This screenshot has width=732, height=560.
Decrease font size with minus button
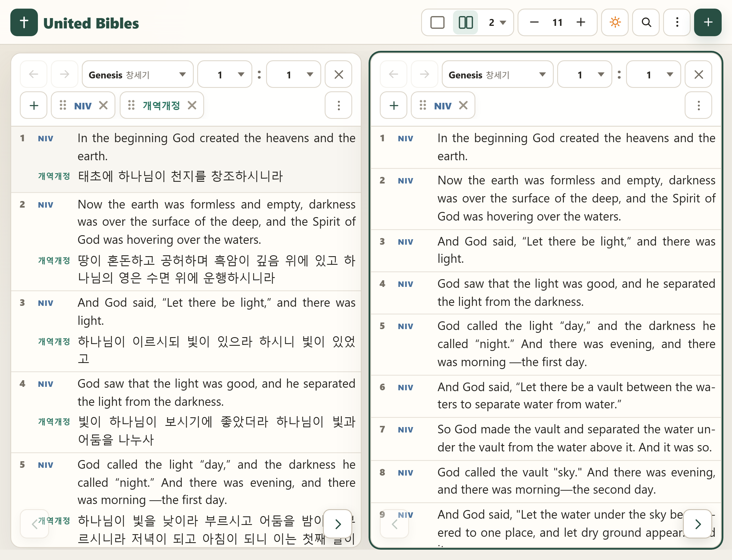534,22
